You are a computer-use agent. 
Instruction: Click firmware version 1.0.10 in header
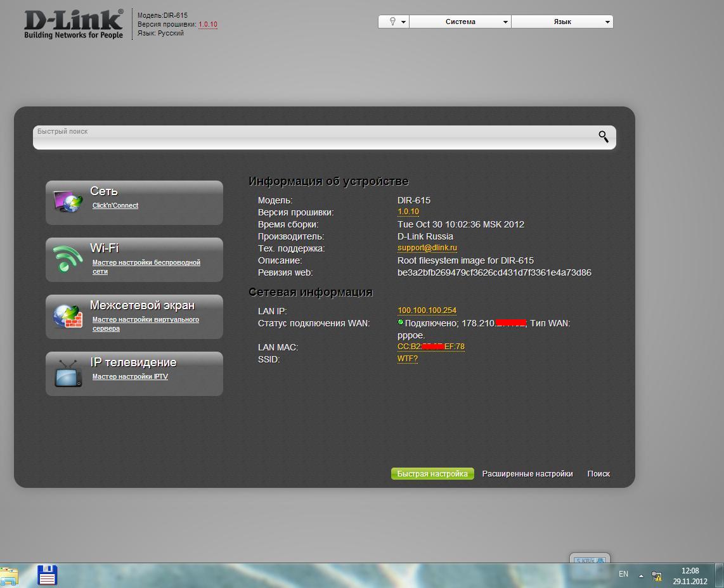(x=208, y=25)
